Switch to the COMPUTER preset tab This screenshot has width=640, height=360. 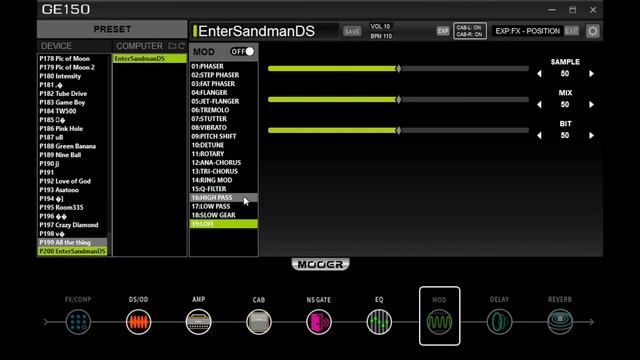140,46
